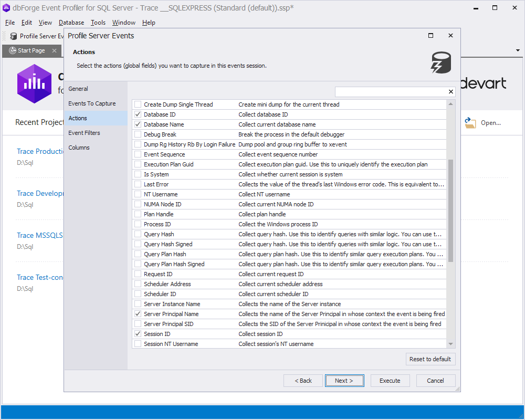Uncheck the Session ID action
This screenshot has height=420, width=525.
click(138, 334)
